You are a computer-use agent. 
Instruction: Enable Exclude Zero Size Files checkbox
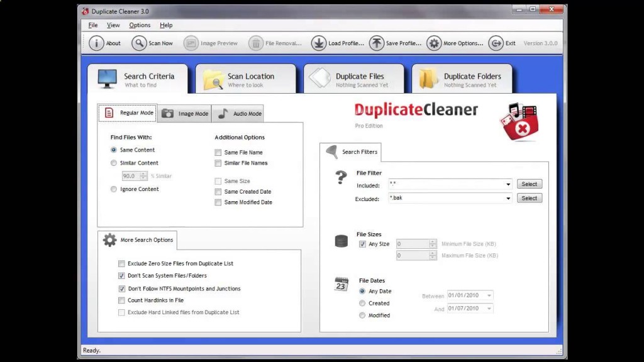(121, 263)
